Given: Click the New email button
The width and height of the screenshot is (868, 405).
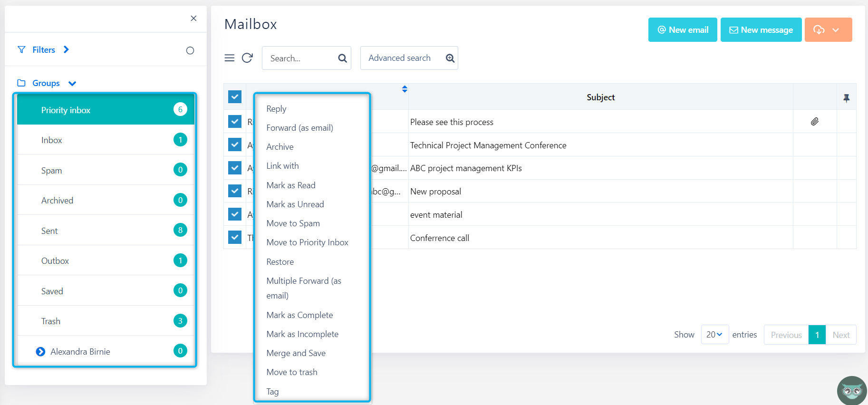Looking at the screenshot, I should tap(683, 29).
